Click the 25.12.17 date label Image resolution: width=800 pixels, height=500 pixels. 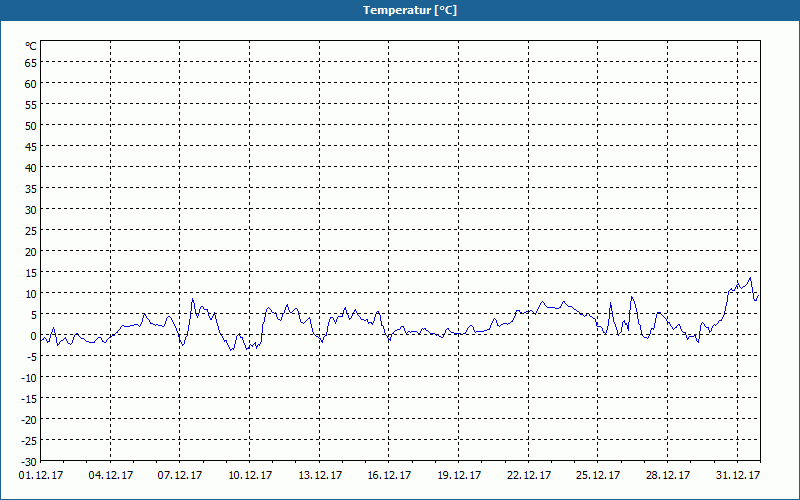pyautogui.click(x=598, y=475)
